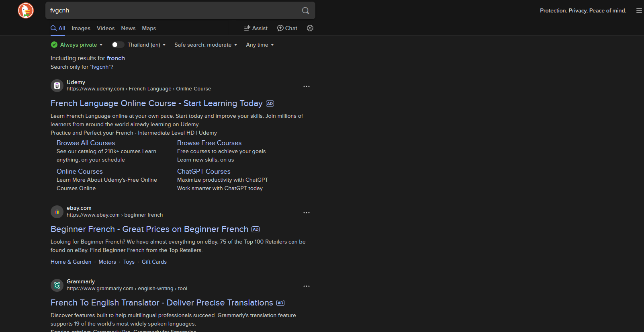
Task: Switch to the Images tab
Action: click(x=81, y=28)
